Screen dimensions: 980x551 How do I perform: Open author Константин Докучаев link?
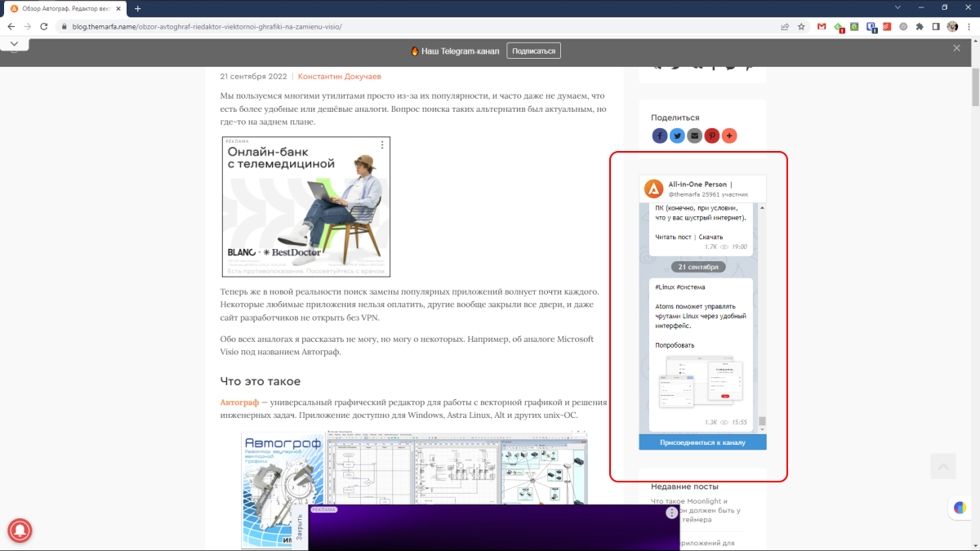[x=339, y=76]
